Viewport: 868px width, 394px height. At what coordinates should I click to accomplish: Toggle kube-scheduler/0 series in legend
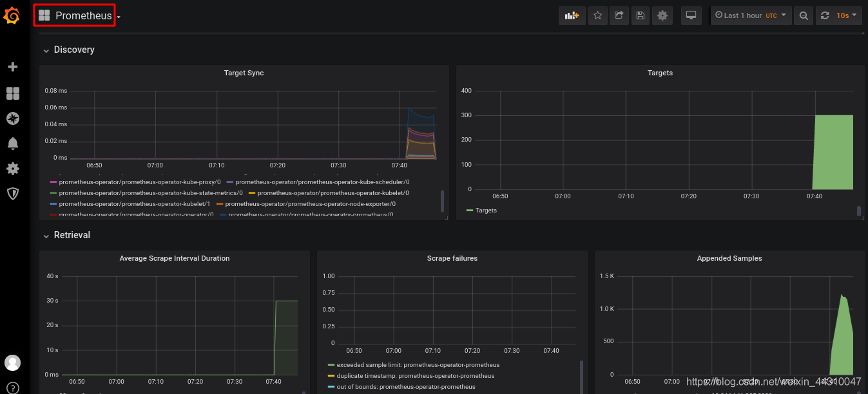point(322,182)
